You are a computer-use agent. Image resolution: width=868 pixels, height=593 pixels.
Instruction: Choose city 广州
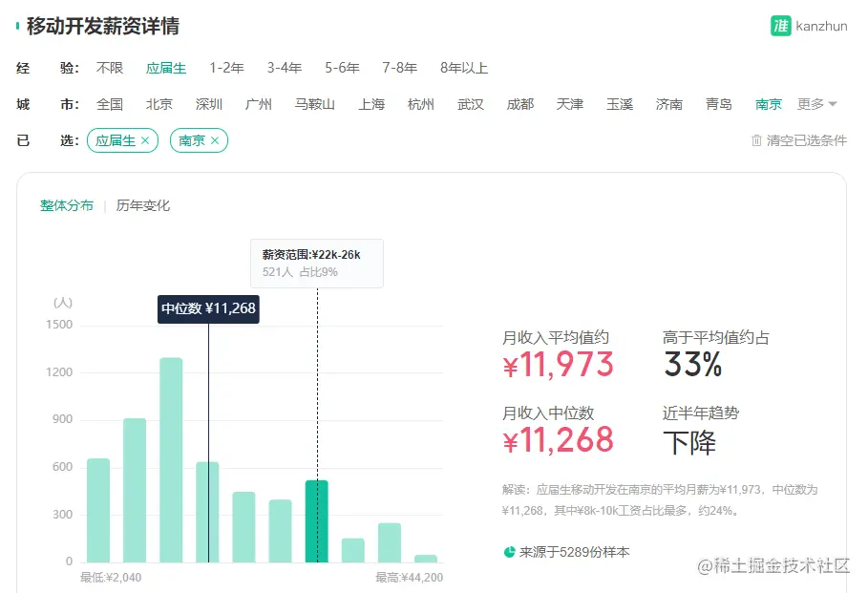point(259,104)
